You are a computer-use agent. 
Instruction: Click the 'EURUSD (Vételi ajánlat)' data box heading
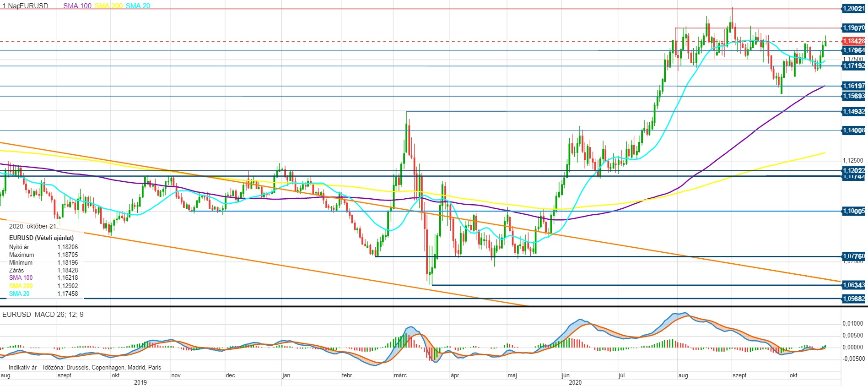pos(41,238)
